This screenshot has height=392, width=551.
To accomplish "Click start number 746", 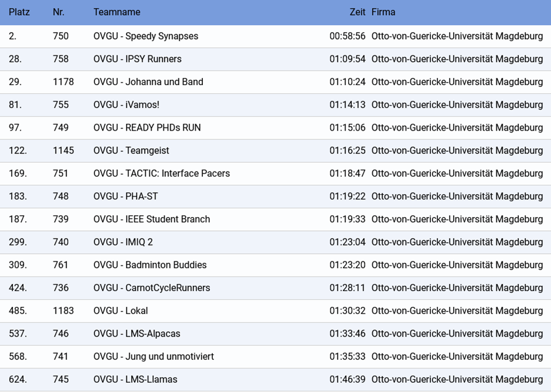I will (x=61, y=334).
